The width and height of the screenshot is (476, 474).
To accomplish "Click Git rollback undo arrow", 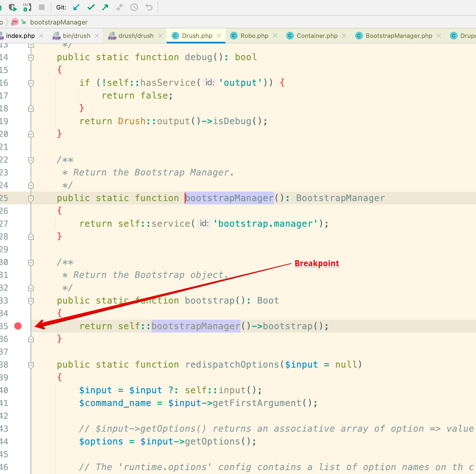I will pyautogui.click(x=149, y=7).
